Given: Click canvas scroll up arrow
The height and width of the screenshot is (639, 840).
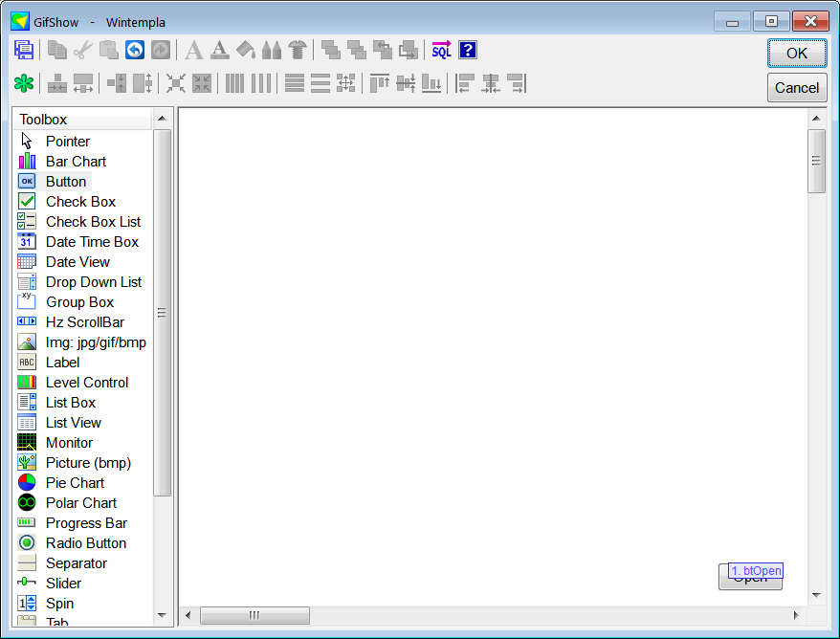Looking at the screenshot, I should (816, 119).
